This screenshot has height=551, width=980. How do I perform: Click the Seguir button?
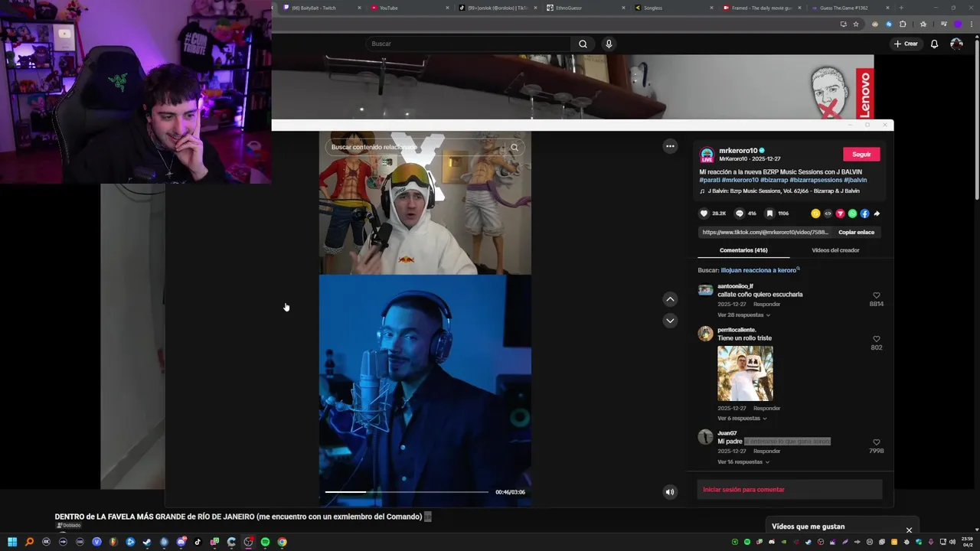861,155
